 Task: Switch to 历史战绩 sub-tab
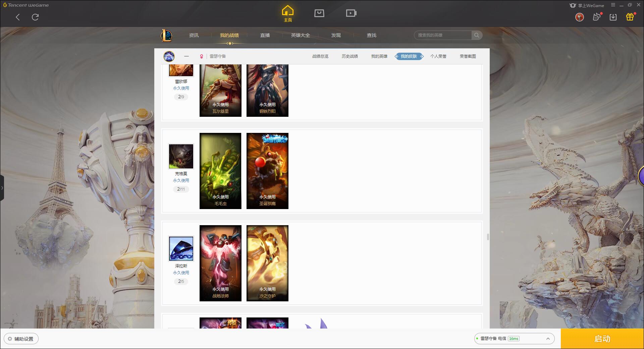coord(350,56)
